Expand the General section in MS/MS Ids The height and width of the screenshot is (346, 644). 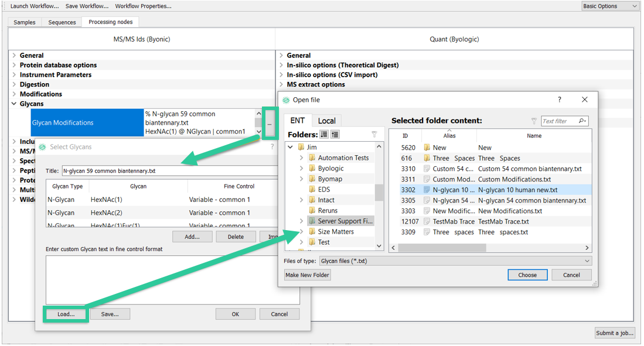click(14, 55)
